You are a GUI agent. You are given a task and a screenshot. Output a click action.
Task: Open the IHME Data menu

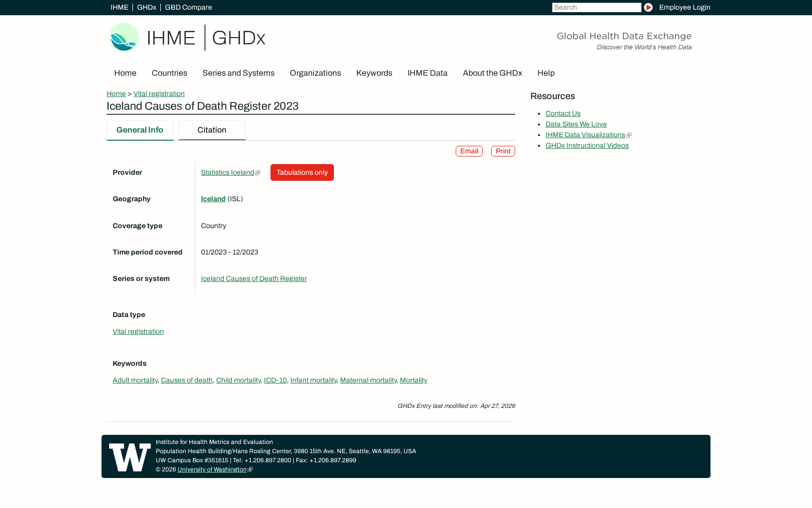(x=427, y=73)
